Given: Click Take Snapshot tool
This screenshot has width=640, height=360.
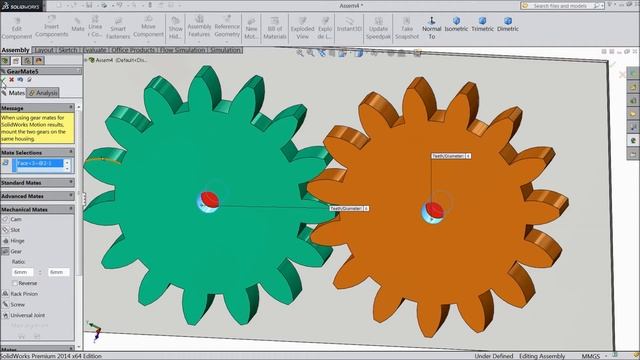Looking at the screenshot, I should click(x=407, y=28).
